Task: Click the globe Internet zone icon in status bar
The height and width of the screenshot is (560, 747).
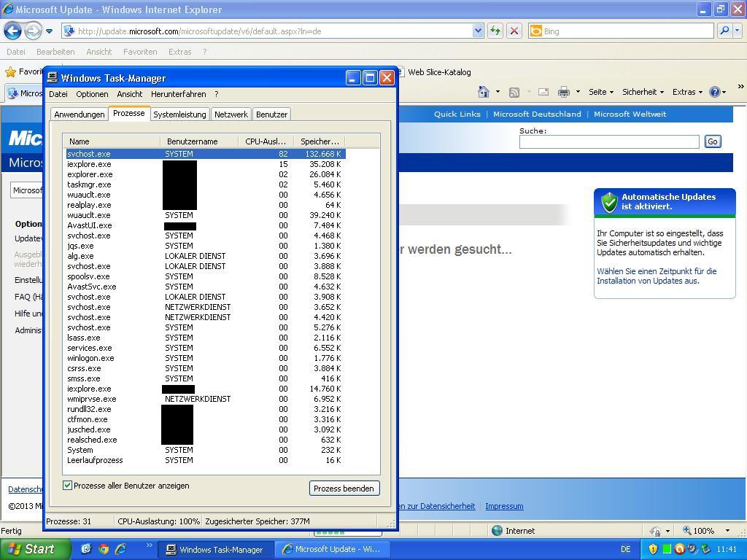Action: 497,531
